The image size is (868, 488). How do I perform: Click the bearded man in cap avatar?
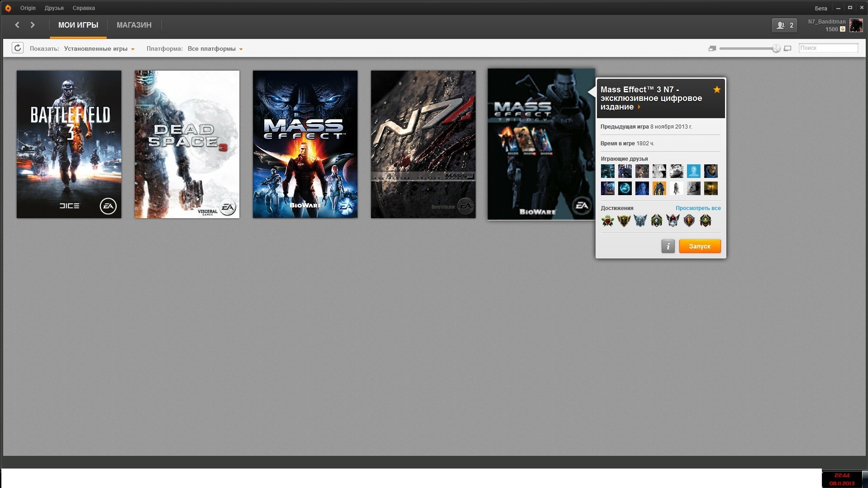(x=676, y=171)
